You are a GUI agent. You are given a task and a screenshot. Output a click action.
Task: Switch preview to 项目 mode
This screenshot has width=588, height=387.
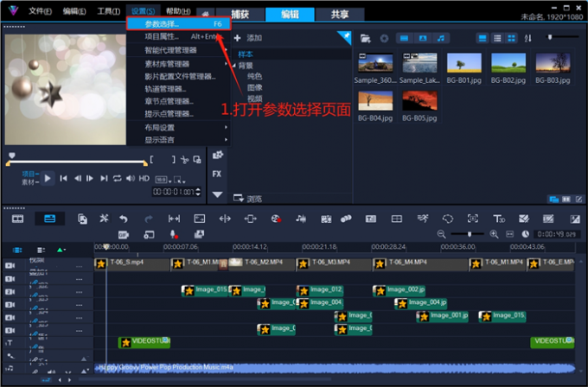click(30, 174)
